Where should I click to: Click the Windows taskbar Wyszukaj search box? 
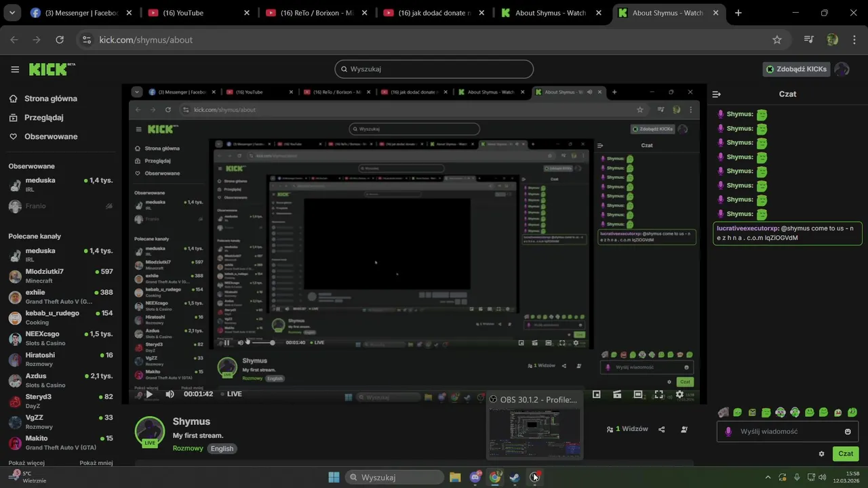point(395,477)
